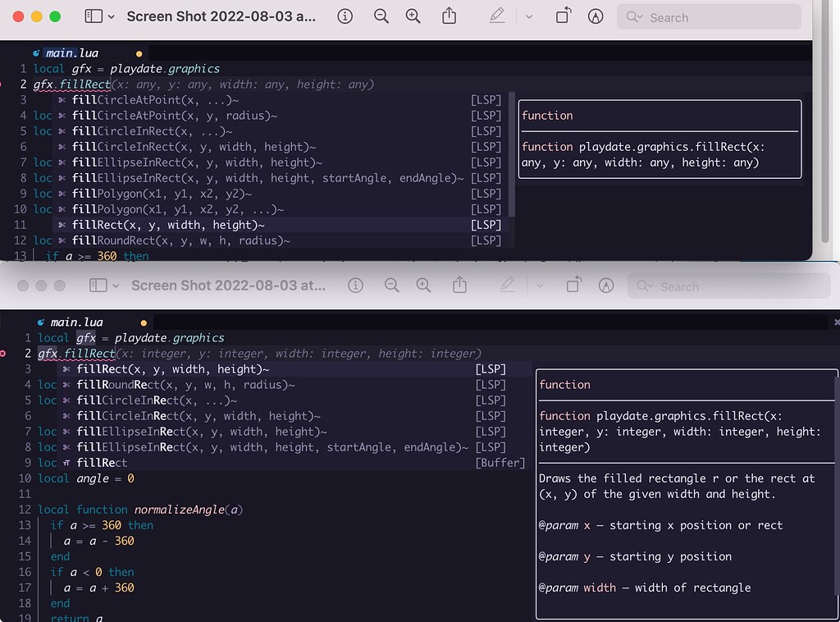The image size is (840, 622).
Task: Open the info inspector in the bottom window
Action: click(x=355, y=286)
